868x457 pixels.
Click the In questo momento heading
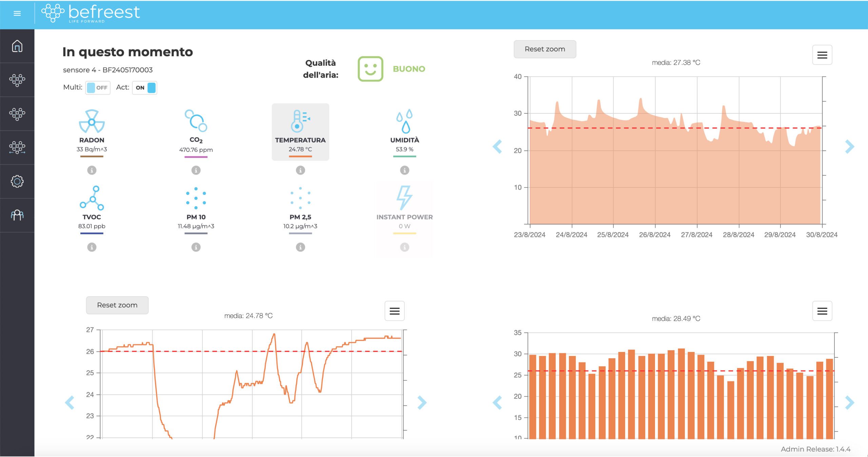(127, 52)
